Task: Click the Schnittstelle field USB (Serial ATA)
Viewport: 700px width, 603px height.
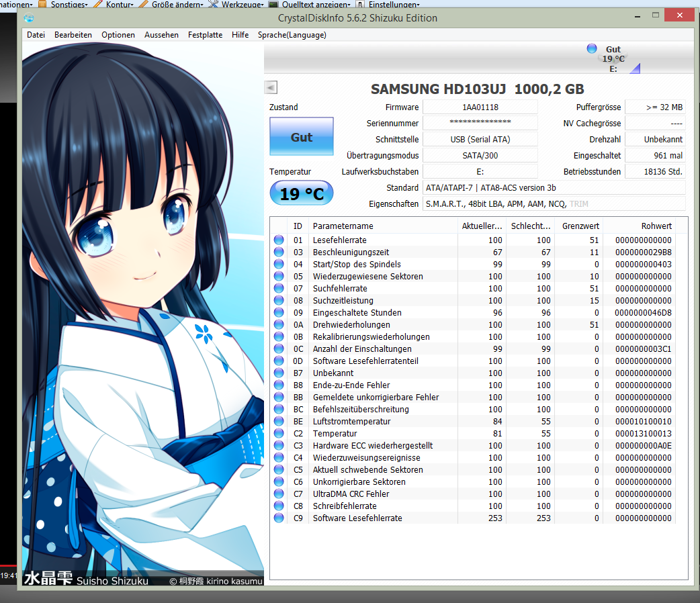Action: tap(480, 139)
